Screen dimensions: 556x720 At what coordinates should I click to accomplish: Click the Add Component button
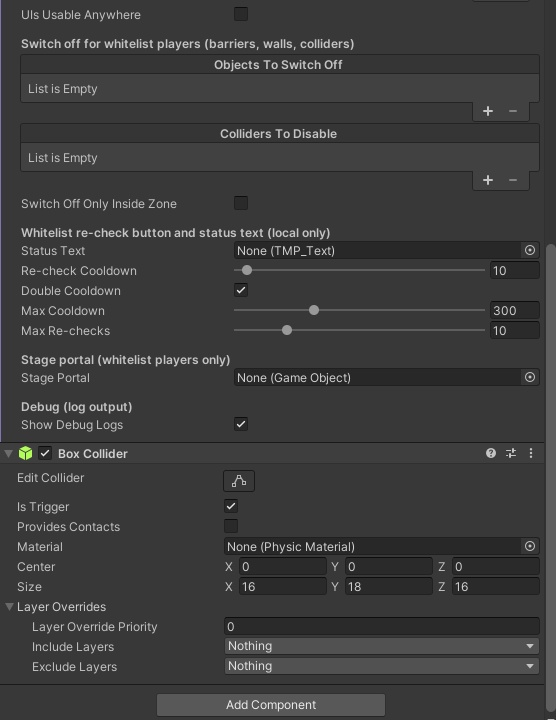coord(271,704)
